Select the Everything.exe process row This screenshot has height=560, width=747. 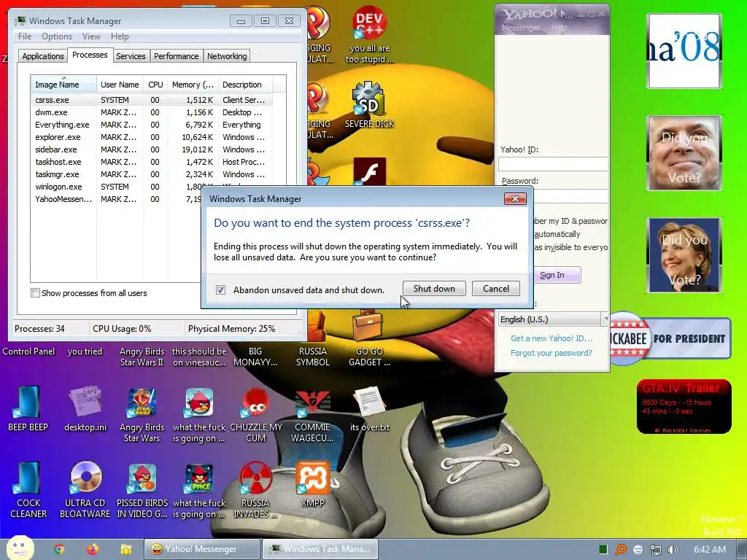pos(151,125)
